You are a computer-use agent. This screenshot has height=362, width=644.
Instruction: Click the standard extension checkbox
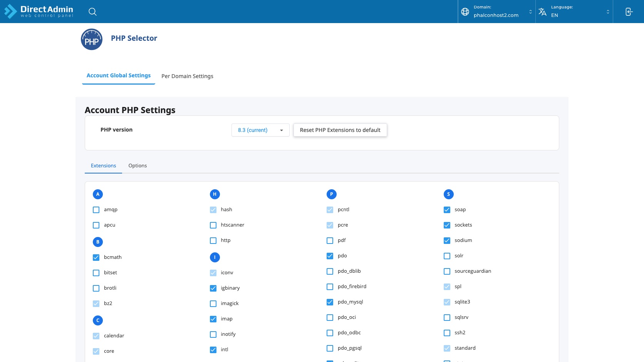(447, 349)
